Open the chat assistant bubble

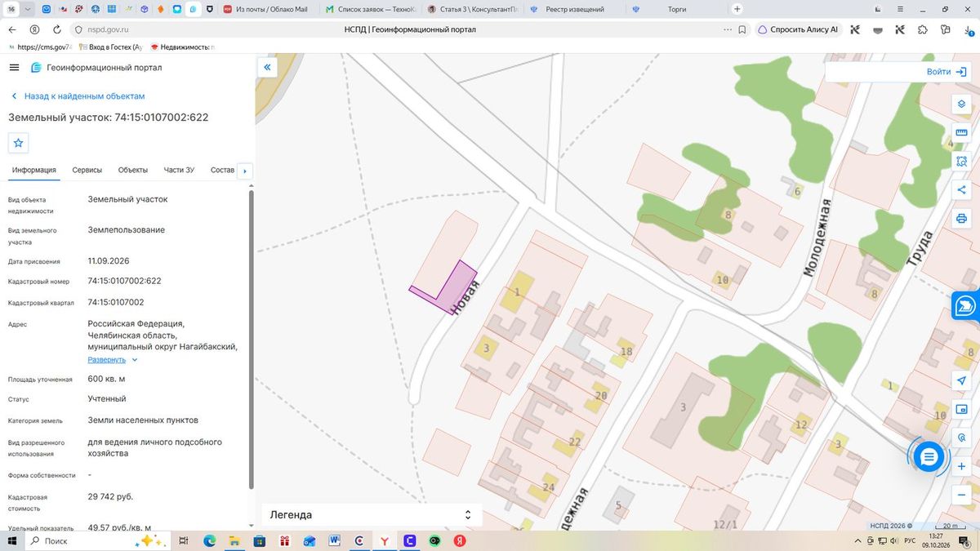pos(928,457)
